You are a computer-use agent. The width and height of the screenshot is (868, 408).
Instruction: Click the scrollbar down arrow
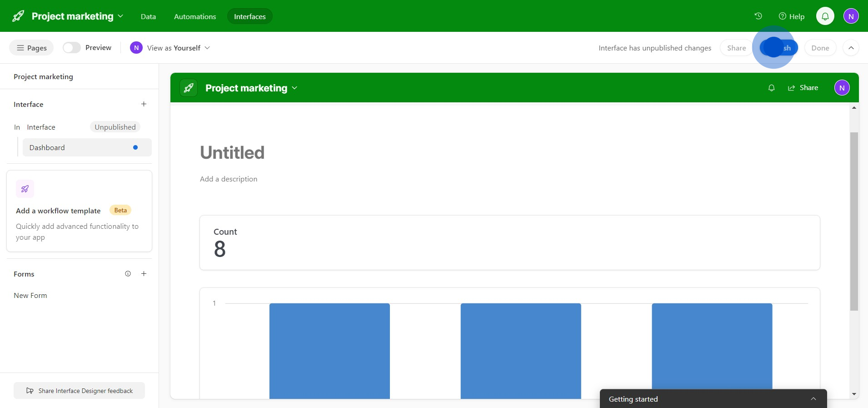click(x=854, y=394)
